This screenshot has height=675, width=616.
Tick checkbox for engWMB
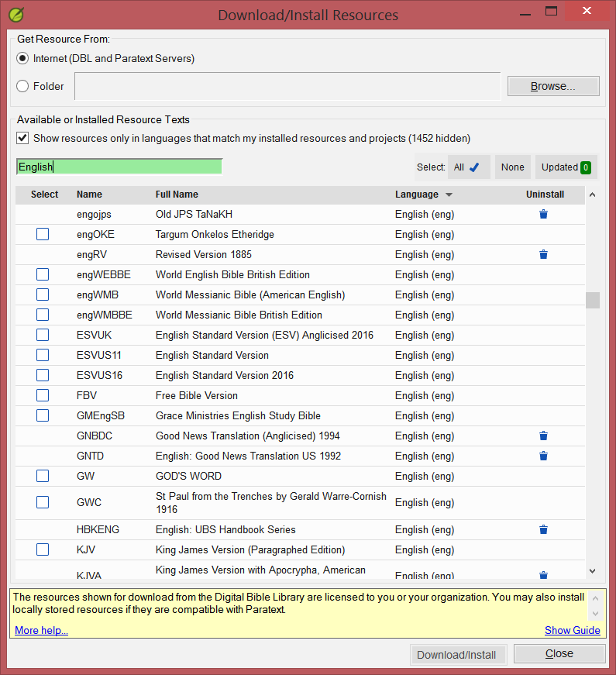tap(43, 294)
